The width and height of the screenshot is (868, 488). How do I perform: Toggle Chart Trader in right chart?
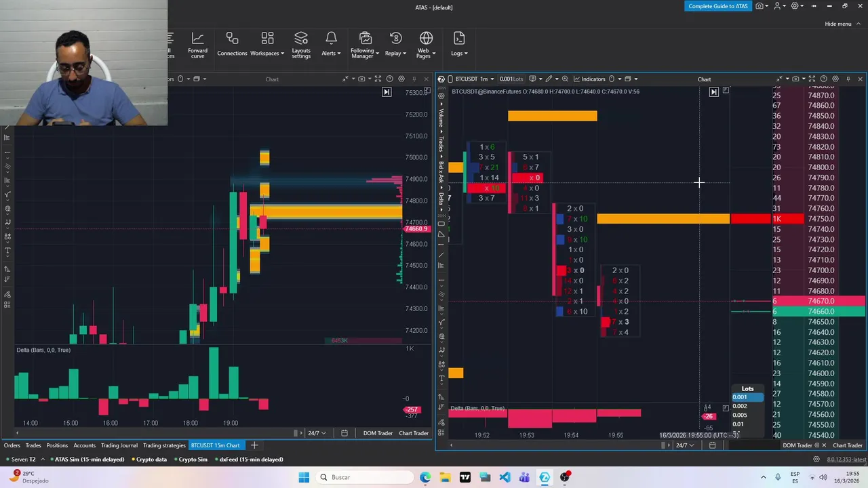[x=848, y=445]
